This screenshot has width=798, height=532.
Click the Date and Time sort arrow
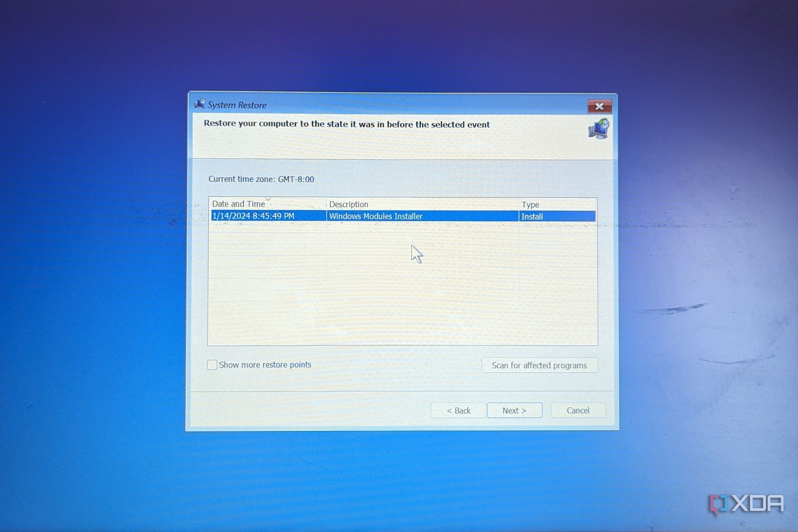(x=268, y=199)
